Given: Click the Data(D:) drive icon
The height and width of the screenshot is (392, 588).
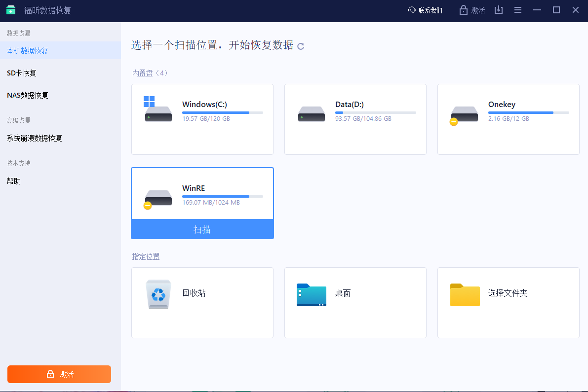Looking at the screenshot, I should pos(311,114).
